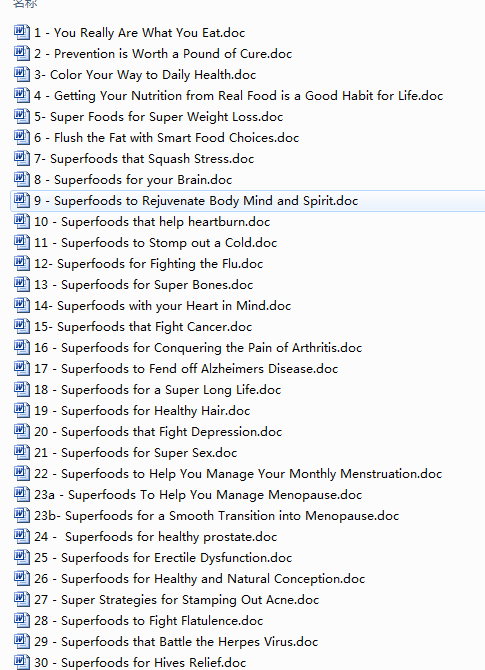
Task: Select '5- Super Foods for Super Weight Loss.doc'
Action: [159, 117]
